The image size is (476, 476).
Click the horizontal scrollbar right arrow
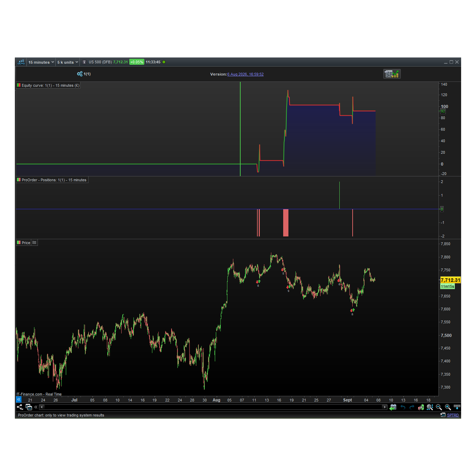[385, 407]
